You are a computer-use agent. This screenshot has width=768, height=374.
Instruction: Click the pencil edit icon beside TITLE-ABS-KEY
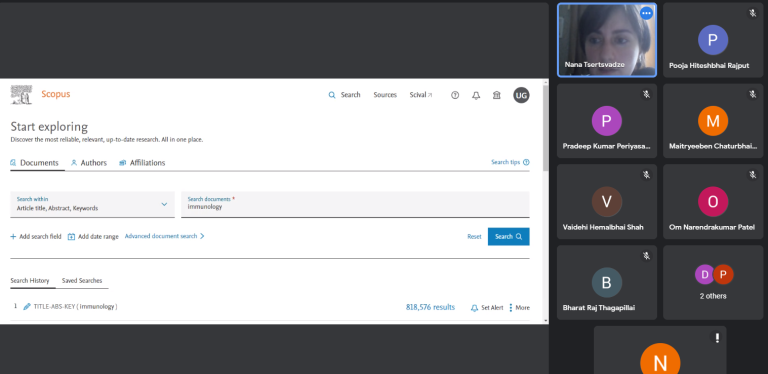pos(27,306)
